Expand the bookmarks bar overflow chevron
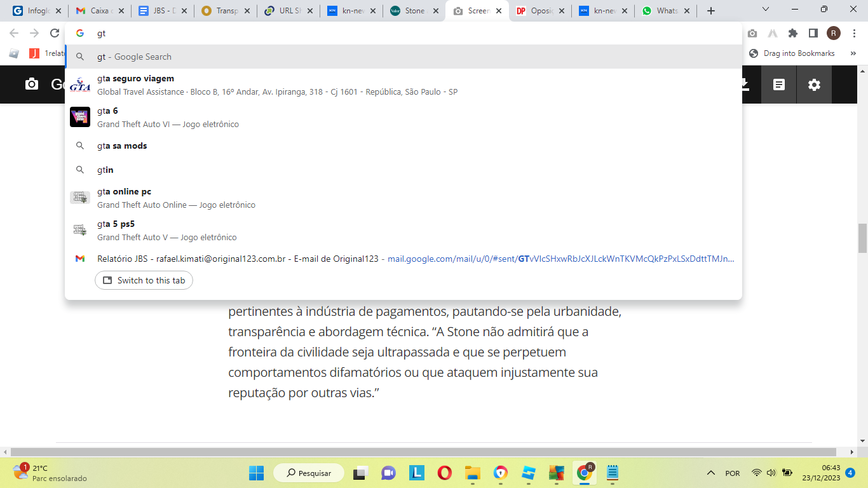The image size is (868, 488). click(x=853, y=53)
